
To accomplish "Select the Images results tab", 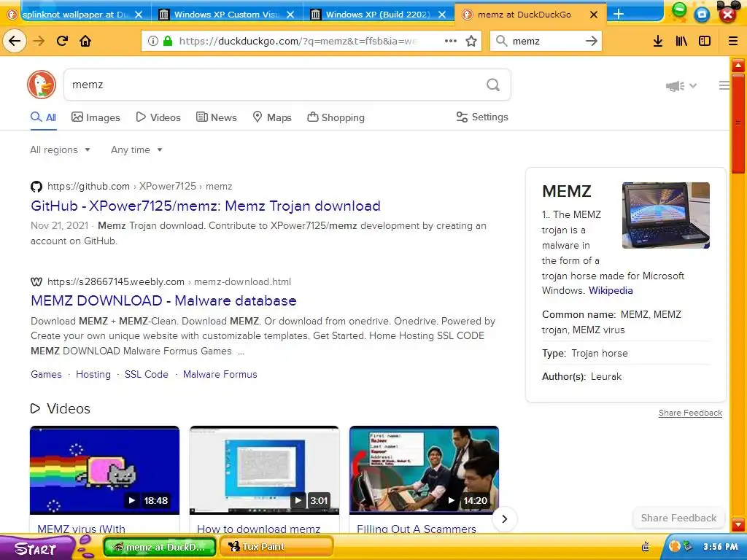I will point(96,117).
